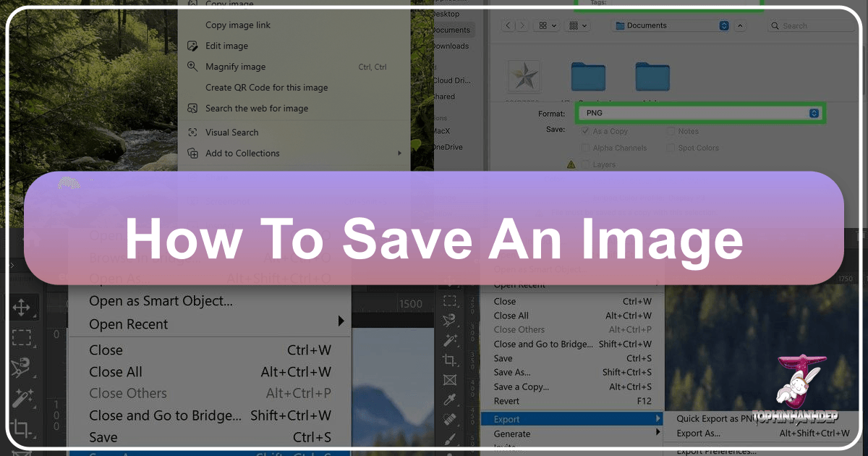Choose Export As... from the submenu
This screenshot has width=868, height=456.
click(698, 434)
